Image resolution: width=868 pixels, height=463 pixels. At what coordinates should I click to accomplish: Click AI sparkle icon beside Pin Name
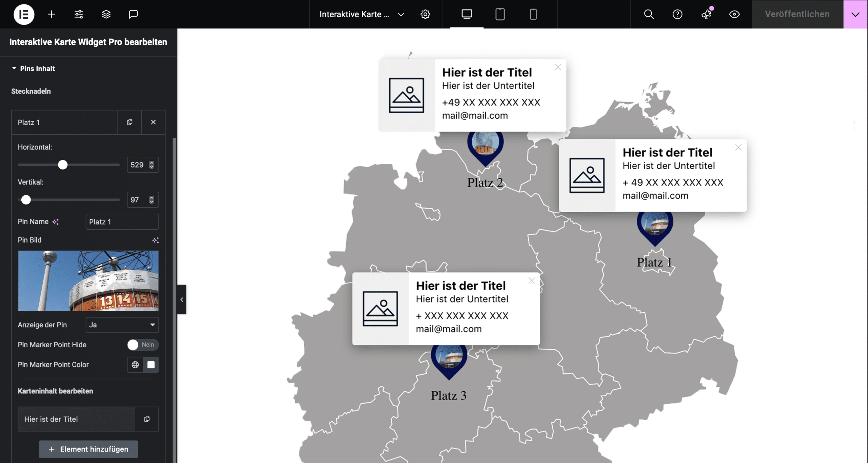(55, 222)
